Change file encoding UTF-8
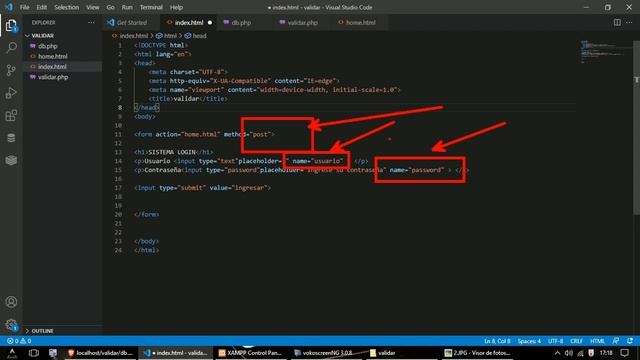This screenshot has width=640, height=360. click(x=556, y=341)
